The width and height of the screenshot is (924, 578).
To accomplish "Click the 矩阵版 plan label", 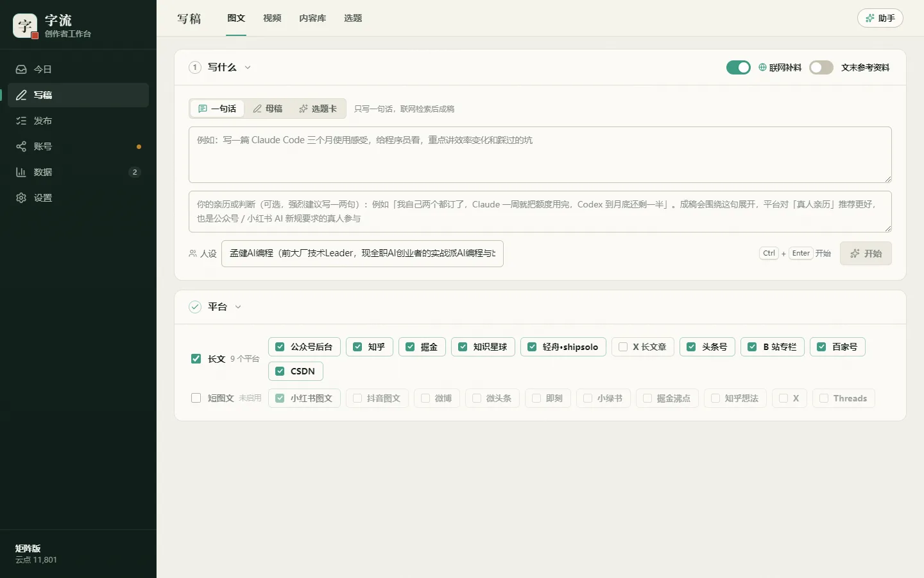I will tap(28, 548).
